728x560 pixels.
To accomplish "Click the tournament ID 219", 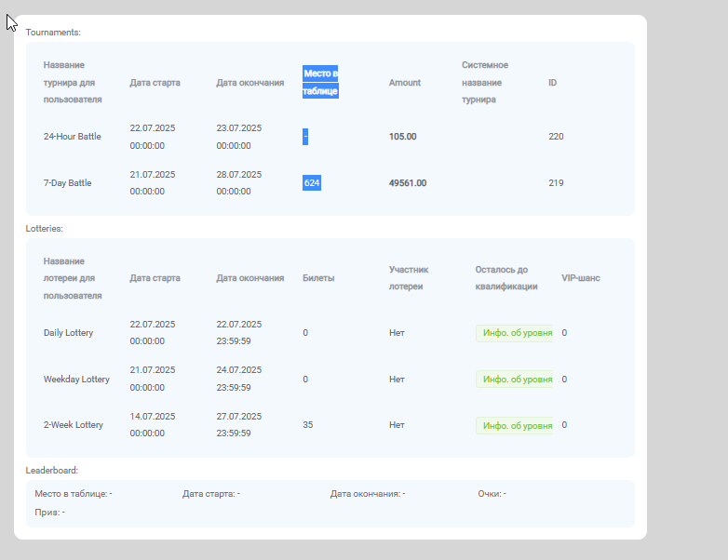I will click(556, 183).
